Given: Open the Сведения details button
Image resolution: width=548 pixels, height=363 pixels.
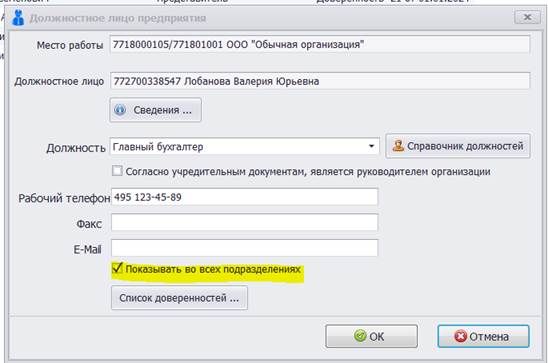Looking at the screenshot, I should pos(156,110).
